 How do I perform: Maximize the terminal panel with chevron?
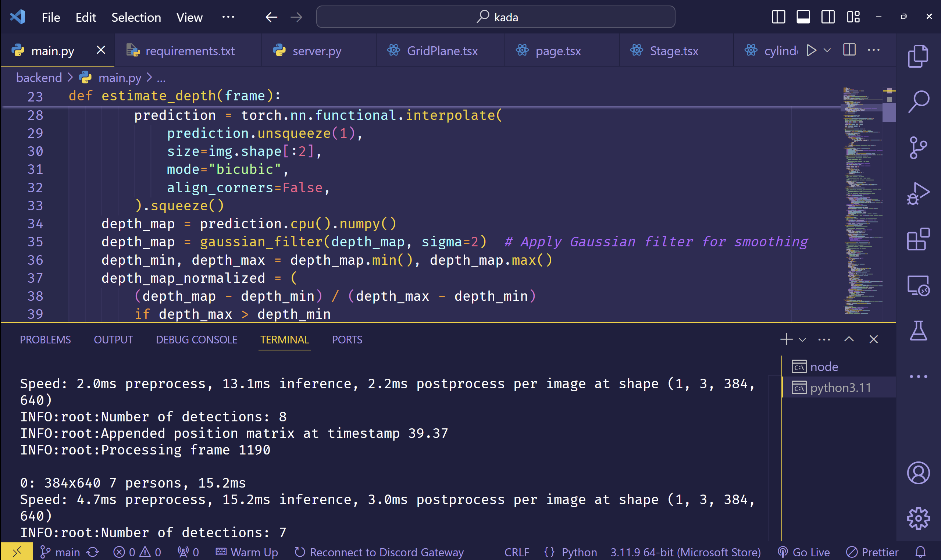[x=849, y=339]
